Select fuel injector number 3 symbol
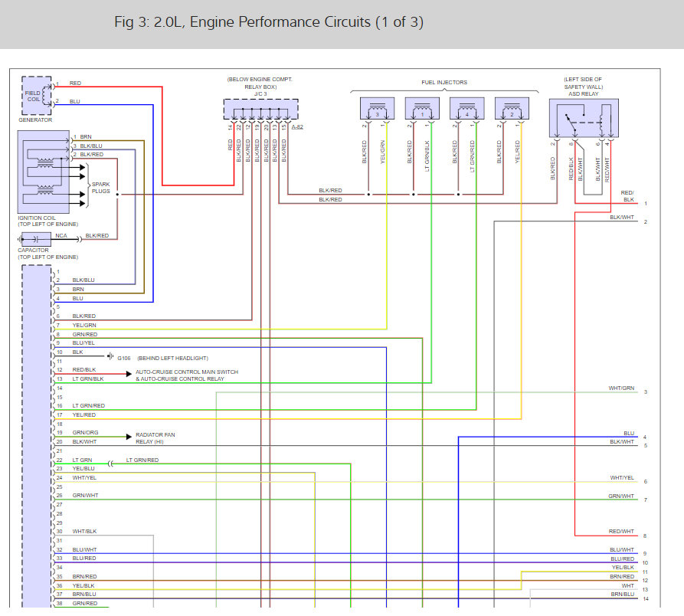The height and width of the screenshot is (616, 684). click(378, 109)
